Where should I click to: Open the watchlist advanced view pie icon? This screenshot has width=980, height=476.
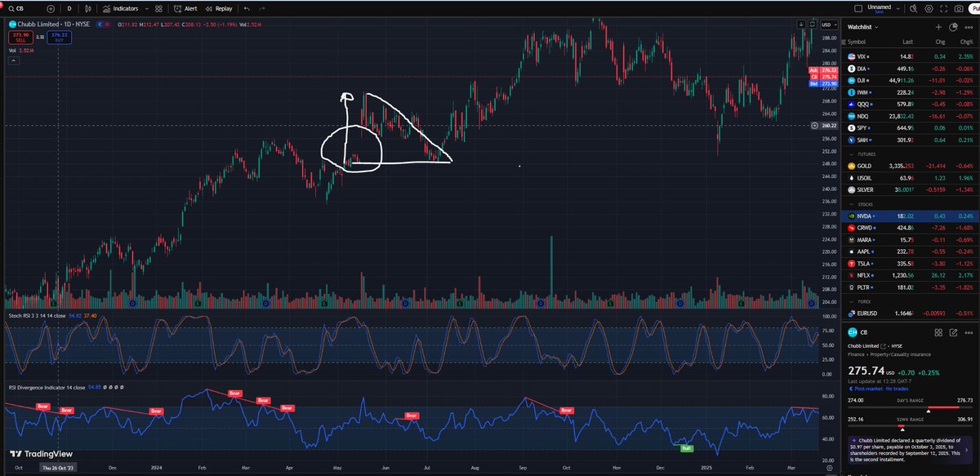point(953,27)
